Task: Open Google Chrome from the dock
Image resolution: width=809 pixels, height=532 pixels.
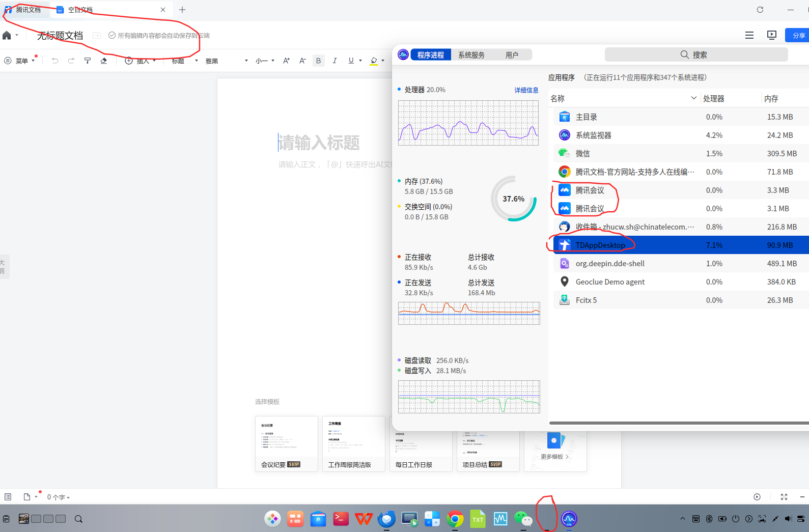Action: pyautogui.click(x=455, y=519)
